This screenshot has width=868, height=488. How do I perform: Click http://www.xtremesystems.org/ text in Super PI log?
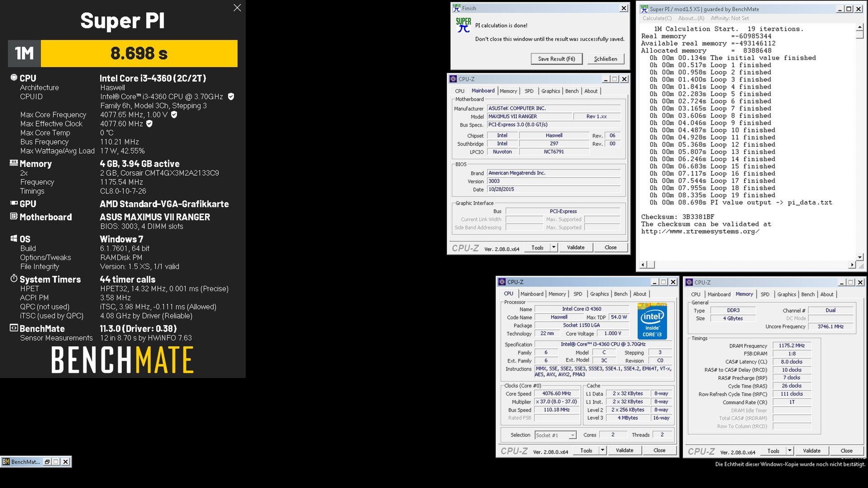pos(700,231)
